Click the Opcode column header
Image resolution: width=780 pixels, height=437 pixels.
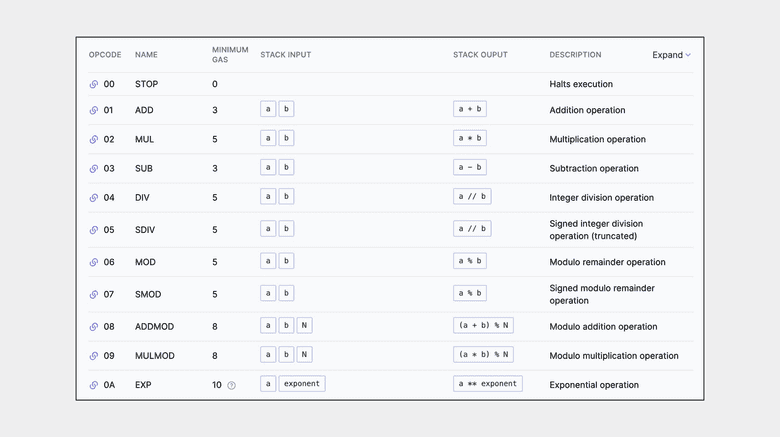tap(105, 55)
